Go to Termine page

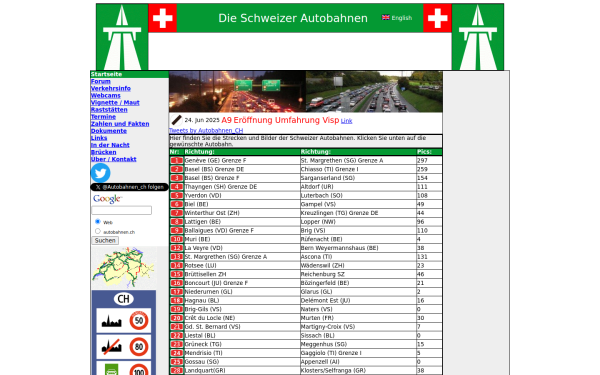tap(103, 117)
